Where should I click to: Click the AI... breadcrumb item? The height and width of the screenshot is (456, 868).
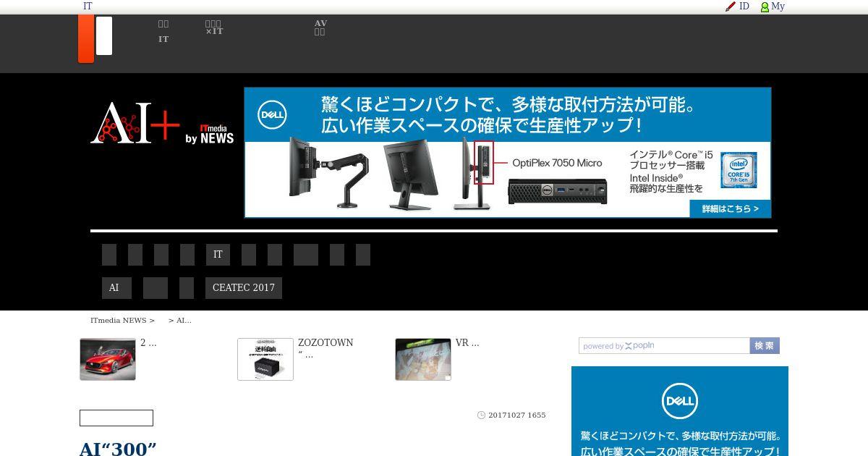pos(184,320)
